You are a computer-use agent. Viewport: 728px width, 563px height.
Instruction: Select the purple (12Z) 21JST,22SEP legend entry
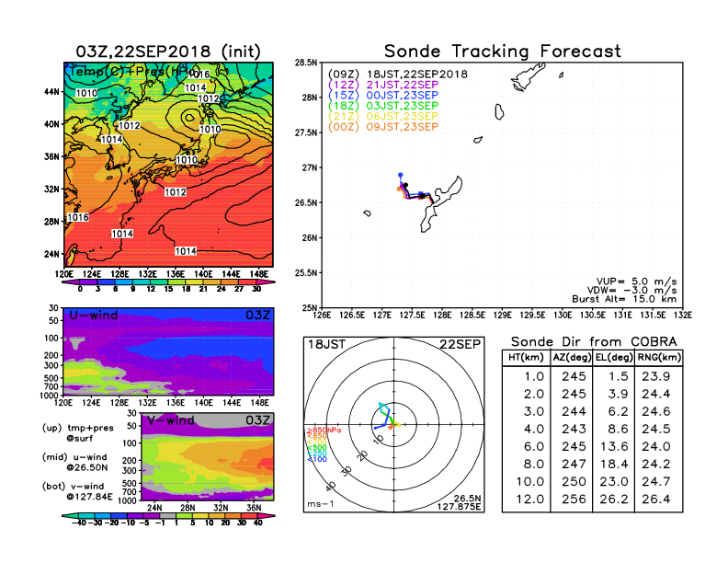click(383, 85)
